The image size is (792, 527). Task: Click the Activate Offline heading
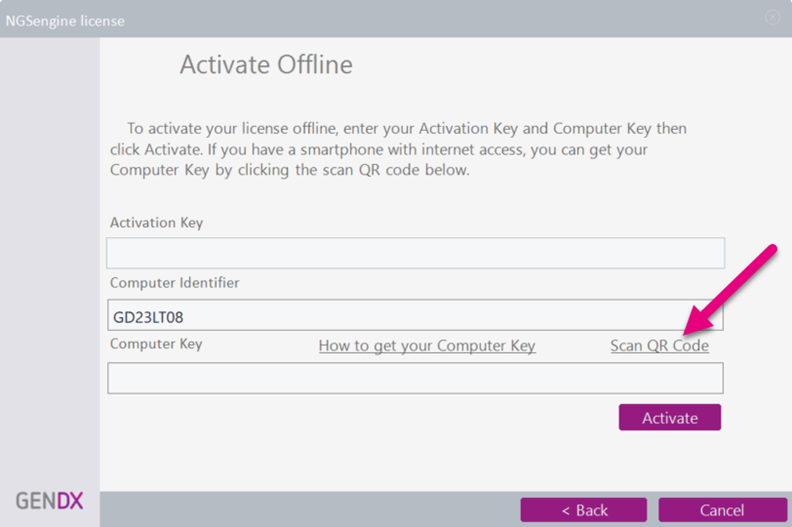click(266, 65)
